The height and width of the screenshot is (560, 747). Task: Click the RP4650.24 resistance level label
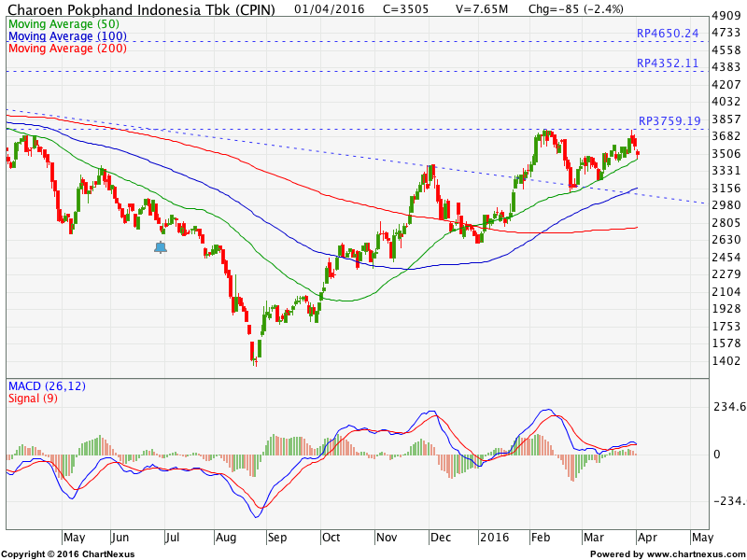(668, 34)
